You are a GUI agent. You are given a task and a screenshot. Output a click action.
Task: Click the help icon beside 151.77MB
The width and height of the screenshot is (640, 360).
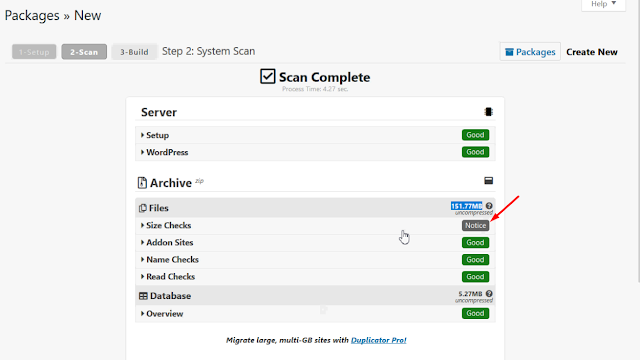point(489,206)
